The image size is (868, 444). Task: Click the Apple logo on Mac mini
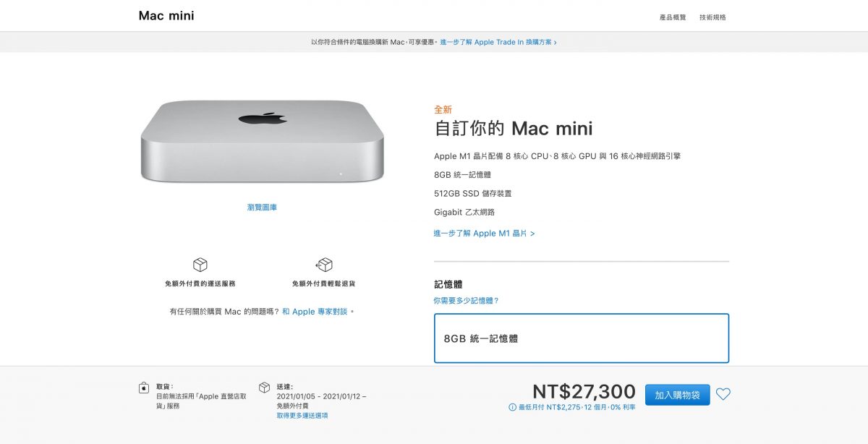coord(263,118)
